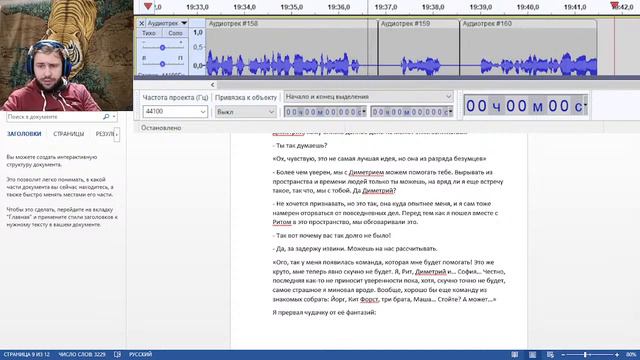Click the line 'Так вот почему вас так долго не было!'
The image size is (640, 360).
331,236
